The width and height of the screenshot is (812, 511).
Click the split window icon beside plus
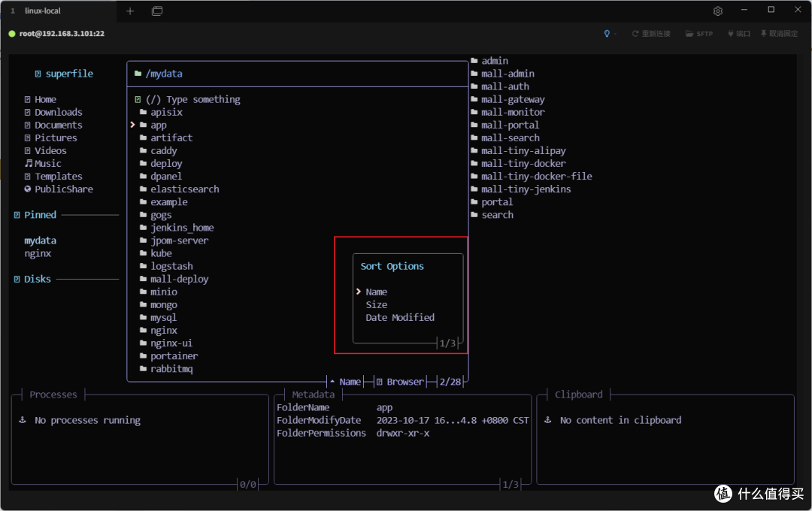click(x=157, y=11)
